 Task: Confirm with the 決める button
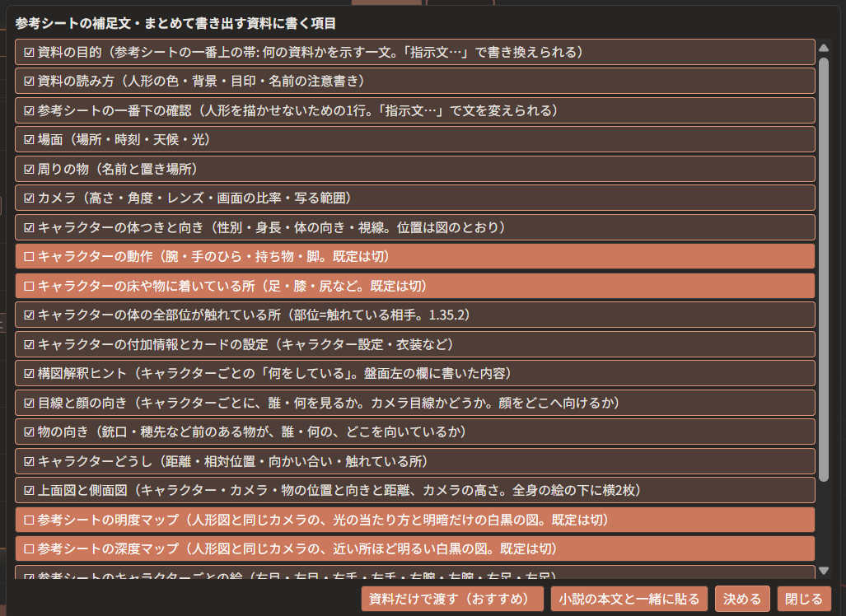point(742,600)
